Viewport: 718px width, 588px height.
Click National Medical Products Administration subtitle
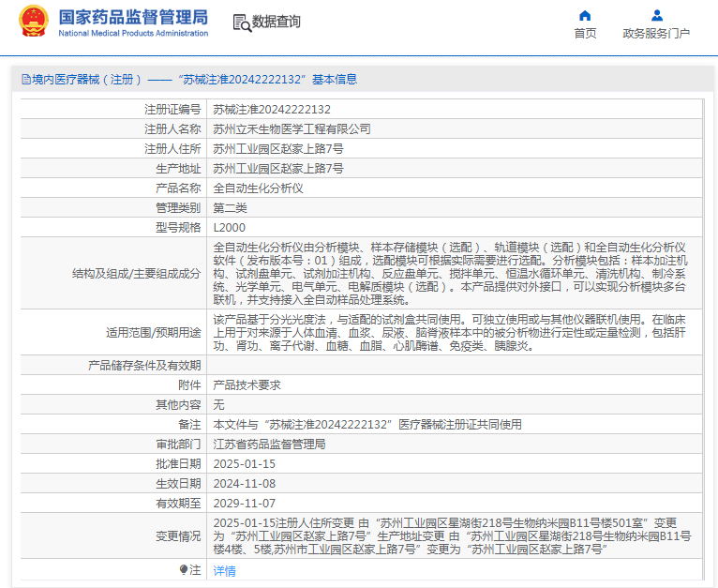coord(133,34)
